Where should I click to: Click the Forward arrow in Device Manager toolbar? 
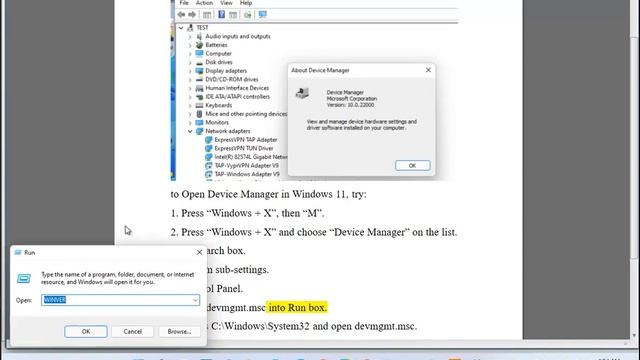coord(192,15)
